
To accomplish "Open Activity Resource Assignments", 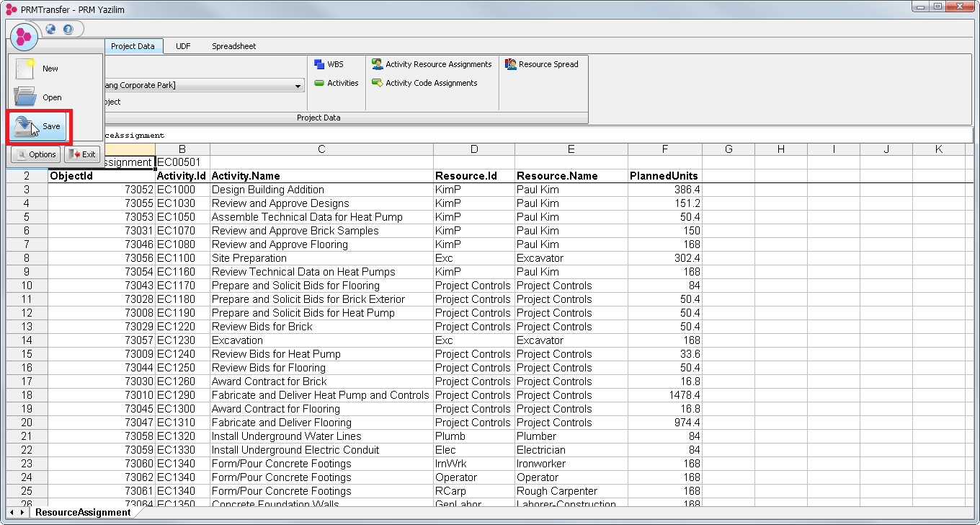I will pyautogui.click(x=432, y=64).
